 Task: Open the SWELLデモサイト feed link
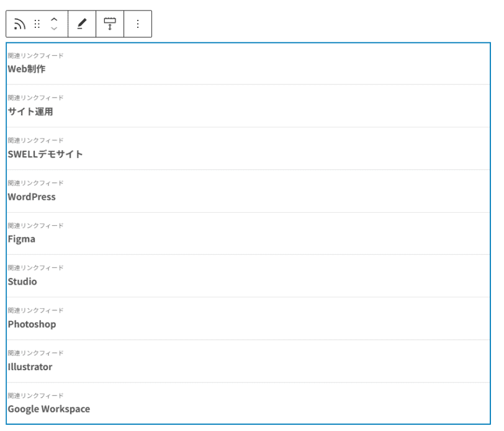click(45, 154)
